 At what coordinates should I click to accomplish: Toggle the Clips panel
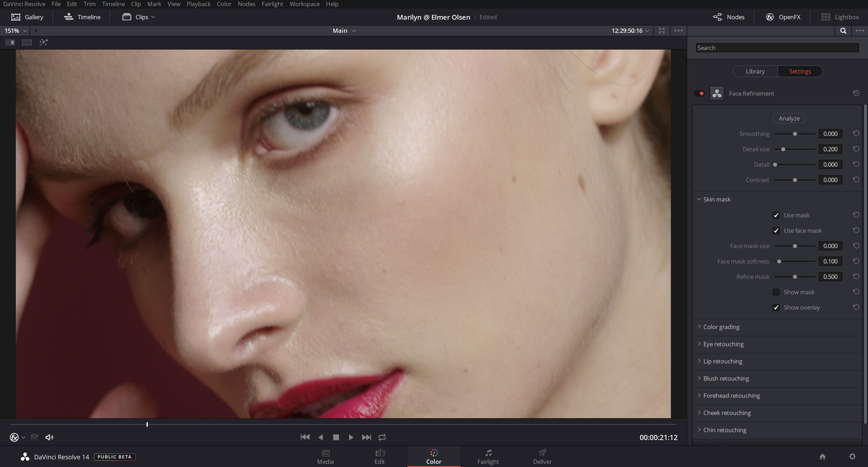coord(139,17)
